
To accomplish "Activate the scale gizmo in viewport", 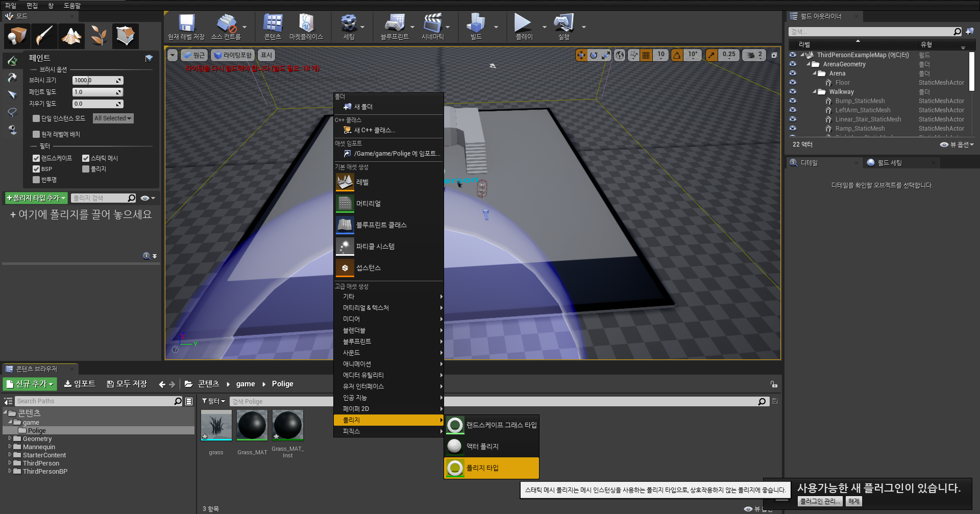I will [605, 55].
